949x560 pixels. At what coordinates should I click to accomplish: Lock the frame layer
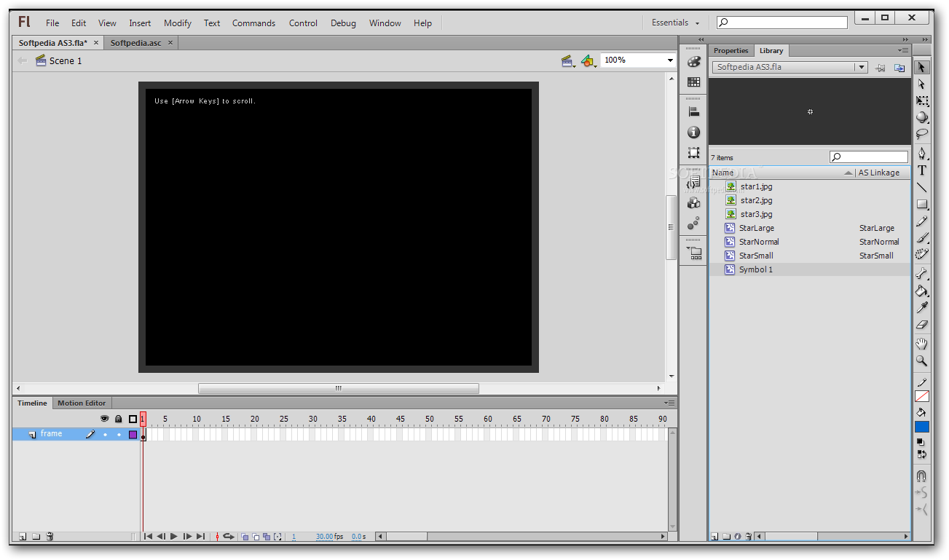click(118, 433)
